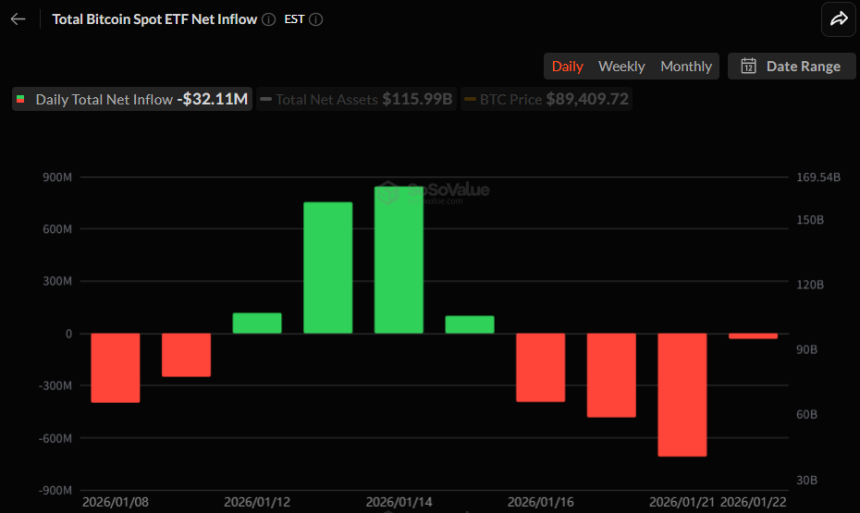860x513 pixels.
Task: Click the Total Bitcoin Spot ETF Net Inflow title
Action: (153, 19)
